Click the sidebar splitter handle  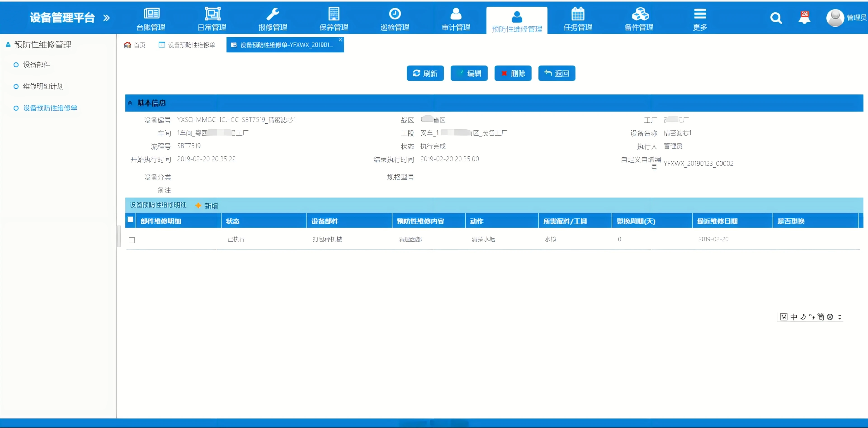coord(119,236)
